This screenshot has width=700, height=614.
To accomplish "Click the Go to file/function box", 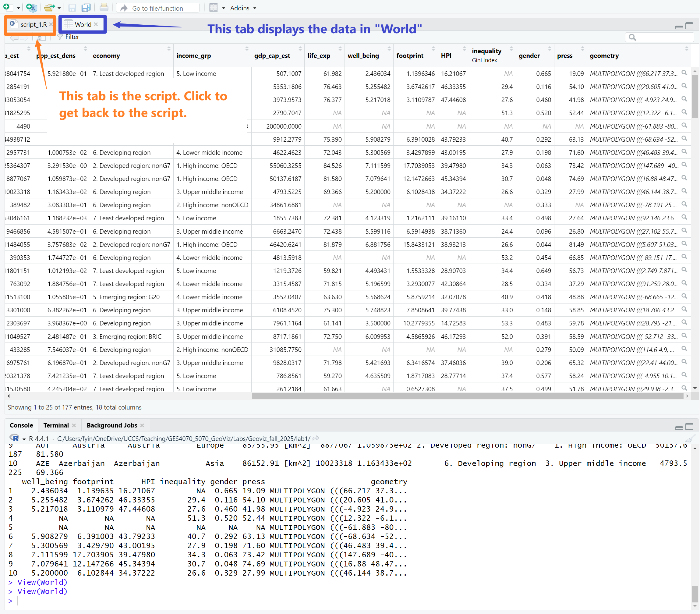I will click(157, 8).
